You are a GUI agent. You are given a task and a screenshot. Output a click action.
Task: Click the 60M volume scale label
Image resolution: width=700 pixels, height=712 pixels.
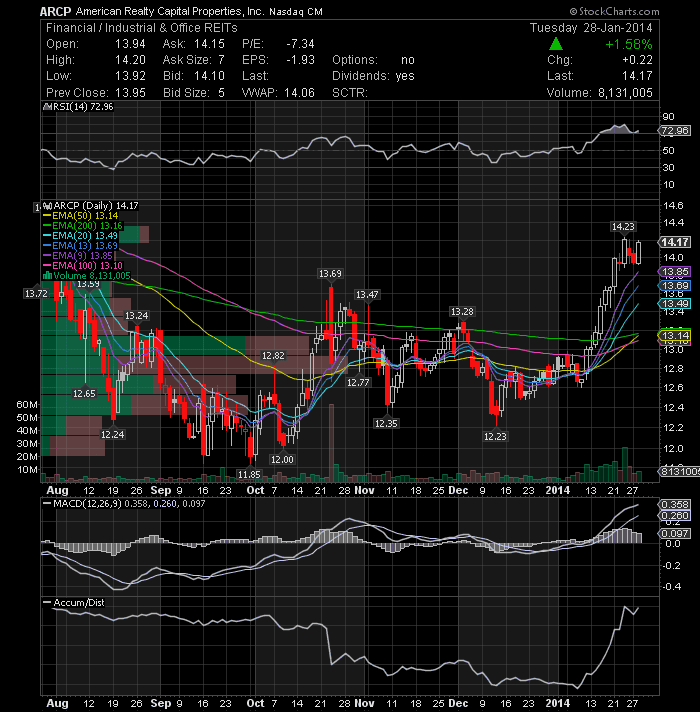27,404
